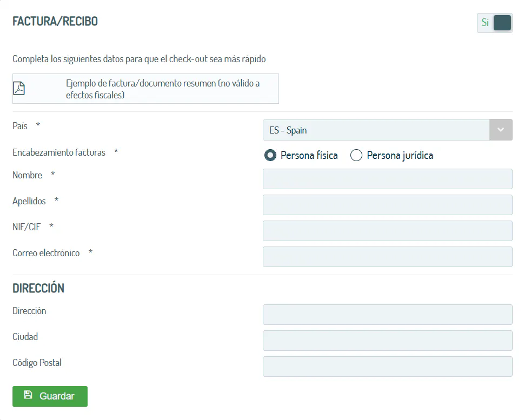
Task: Click the DIRECCIÓN section heading
Action: [38, 288]
